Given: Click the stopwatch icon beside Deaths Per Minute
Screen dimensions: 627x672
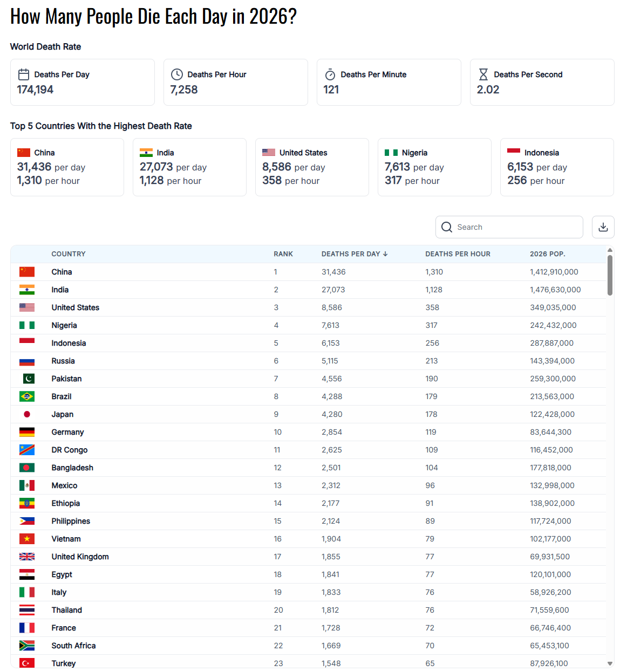Looking at the screenshot, I should click(x=330, y=74).
